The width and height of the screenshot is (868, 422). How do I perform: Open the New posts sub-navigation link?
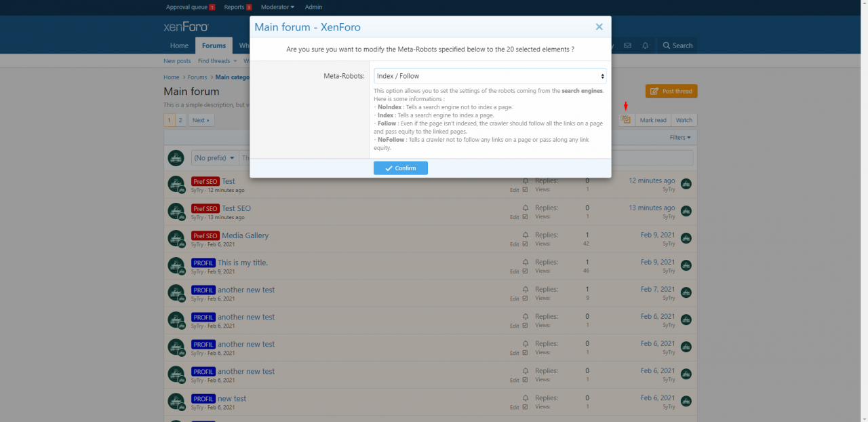click(177, 61)
